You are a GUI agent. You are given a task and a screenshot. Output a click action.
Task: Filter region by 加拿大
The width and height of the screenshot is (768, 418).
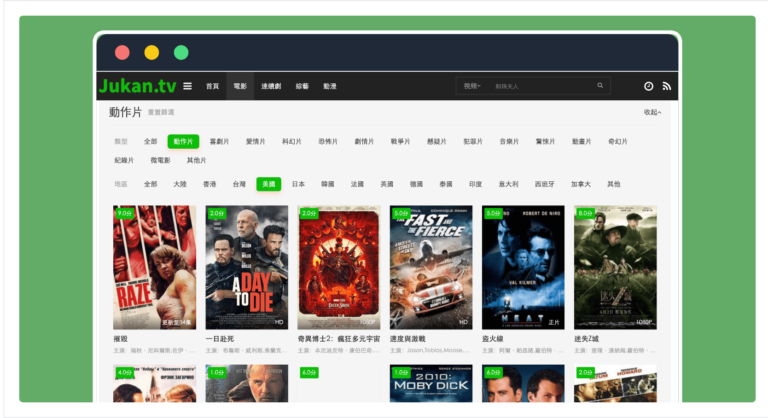581,184
